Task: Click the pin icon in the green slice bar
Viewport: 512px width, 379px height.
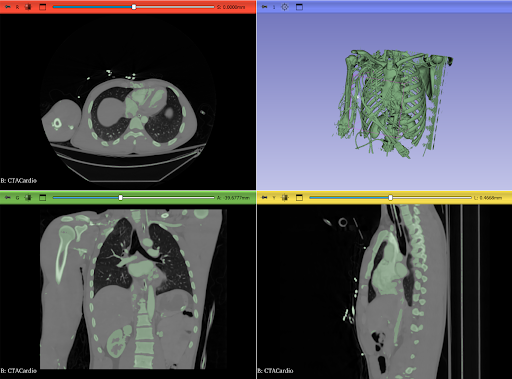Action: click(x=7, y=198)
